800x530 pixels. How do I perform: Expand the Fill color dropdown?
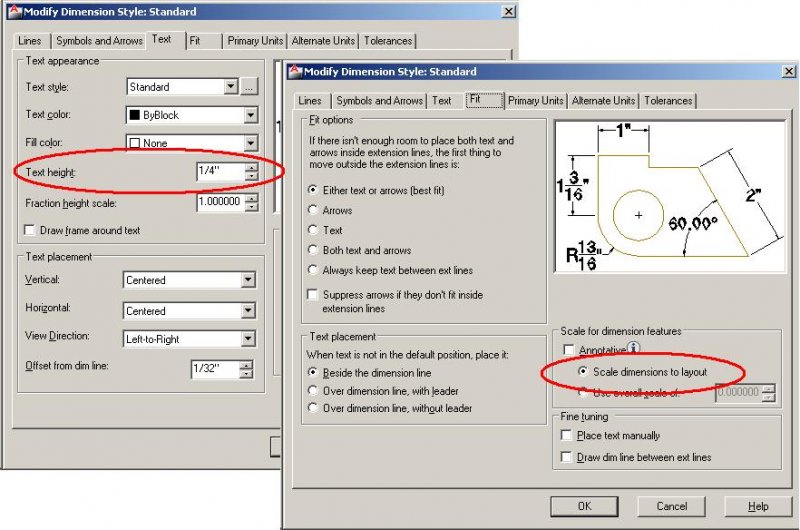pos(251,143)
